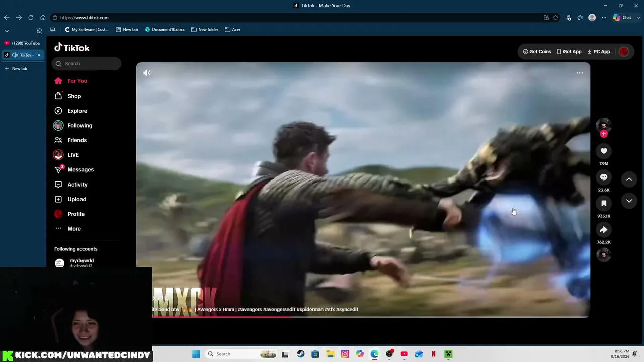Open Edge split screen icon

tap(546, 18)
